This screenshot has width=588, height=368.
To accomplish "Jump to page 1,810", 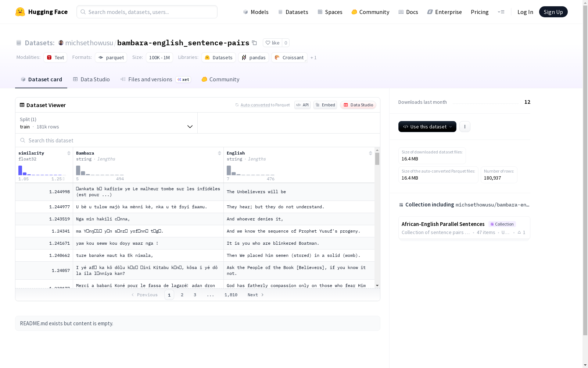I will (x=231, y=295).
